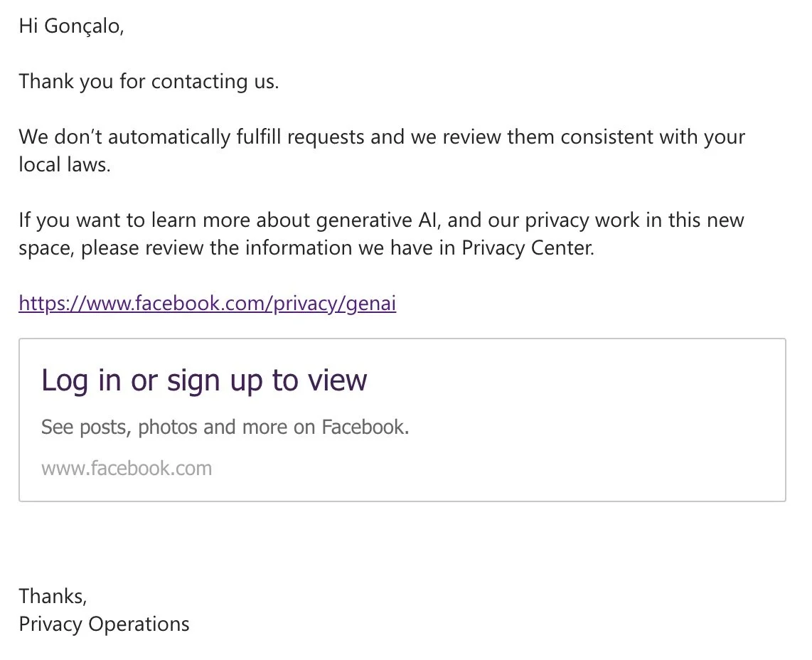This screenshot has width=812, height=660.
Task: Click the word 'review' before 'them consistent'
Action: pyautogui.click(x=472, y=137)
